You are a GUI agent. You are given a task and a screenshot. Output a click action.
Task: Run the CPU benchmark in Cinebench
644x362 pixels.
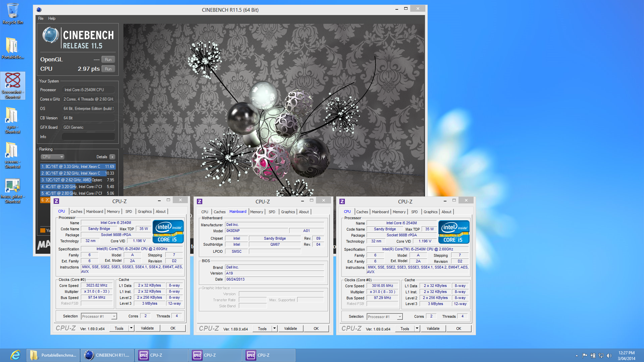108,69
